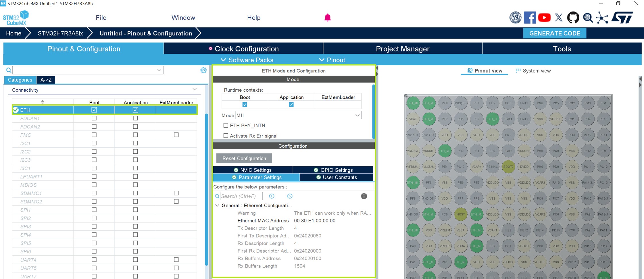
Task: Open the File menu
Action: [101, 18]
